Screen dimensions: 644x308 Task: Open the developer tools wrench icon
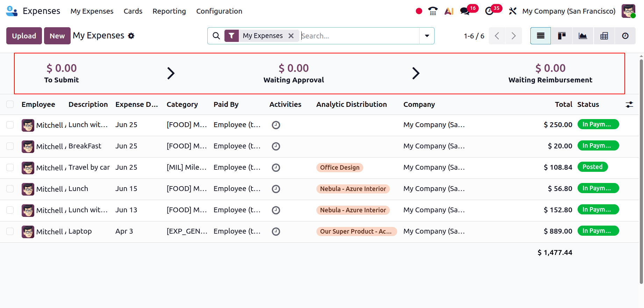[513, 11]
